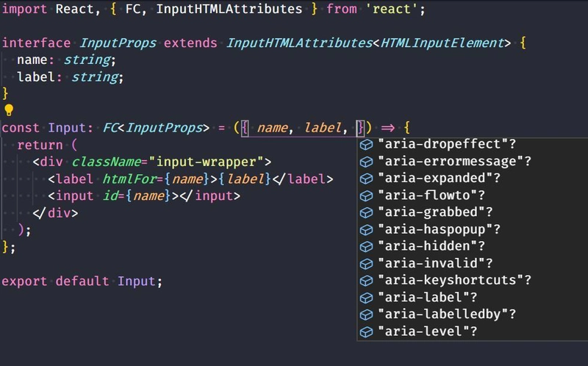Click the yellow lightbulb quick-fix icon
Viewport: 588px width, 366px height.
pyautogui.click(x=9, y=110)
